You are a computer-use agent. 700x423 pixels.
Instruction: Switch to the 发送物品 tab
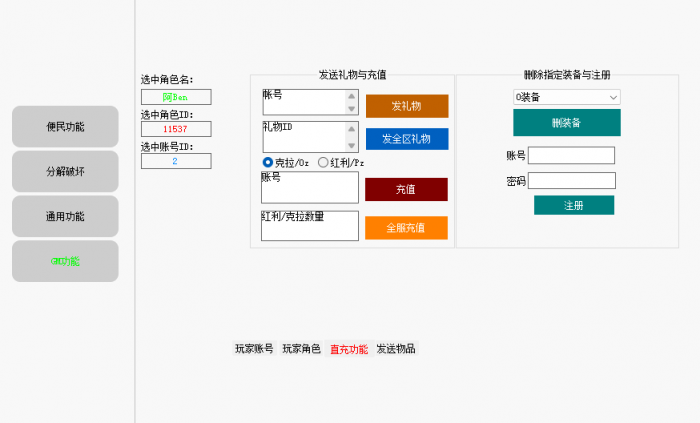[396, 348]
